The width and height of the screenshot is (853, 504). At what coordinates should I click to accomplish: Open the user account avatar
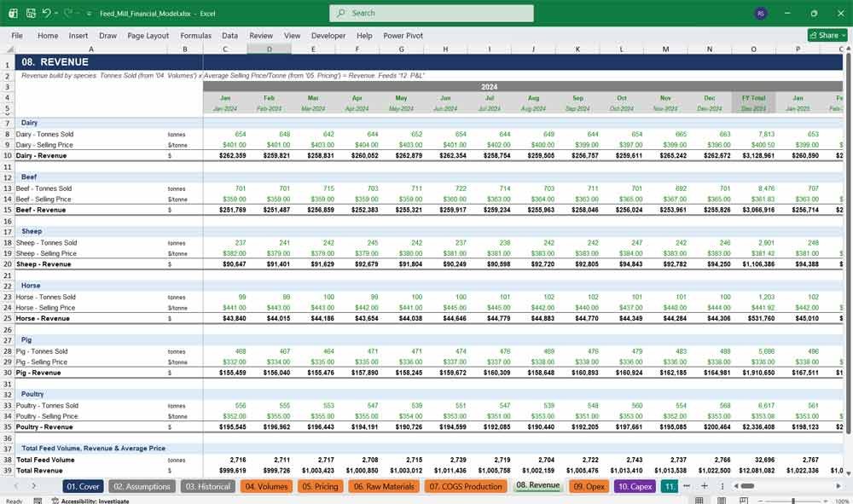(x=761, y=13)
